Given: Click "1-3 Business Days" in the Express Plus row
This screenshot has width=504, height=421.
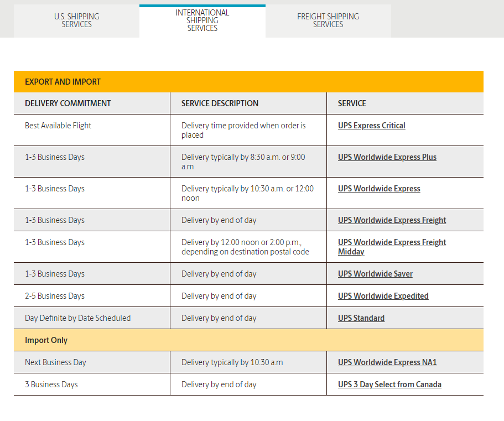Looking at the screenshot, I should pyautogui.click(x=55, y=157).
